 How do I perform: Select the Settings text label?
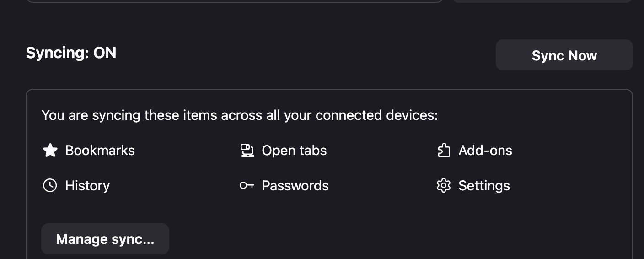coord(484,185)
